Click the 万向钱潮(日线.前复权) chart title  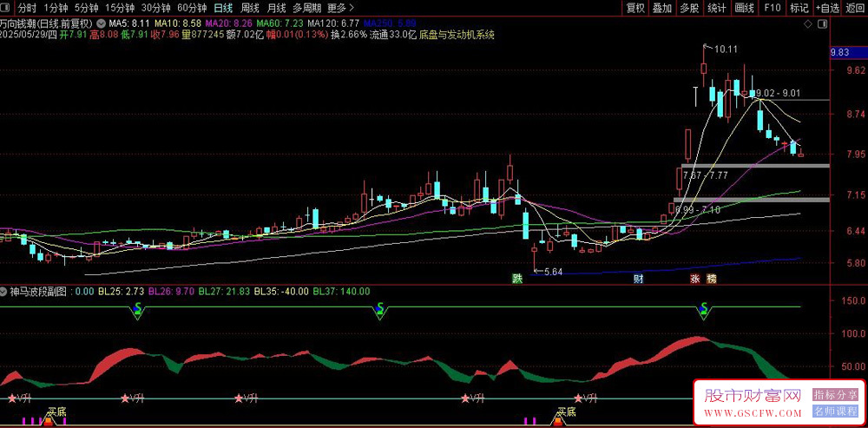pos(47,23)
